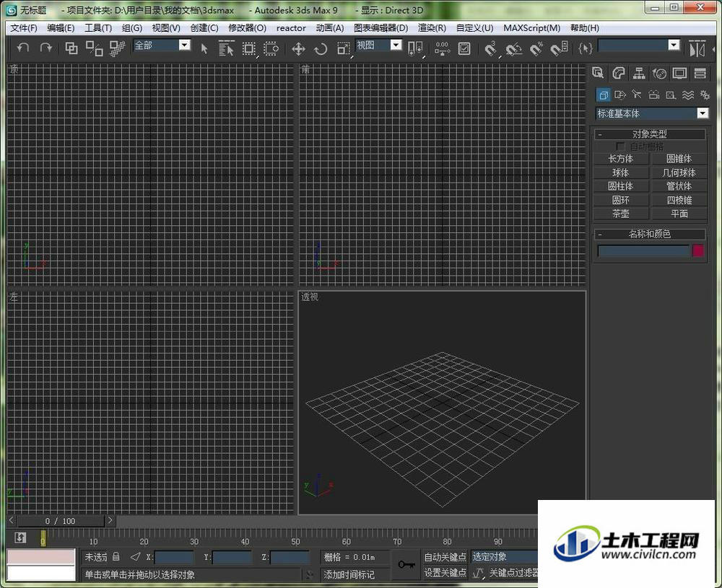722x588 pixels.
Task: Click the object name input field
Action: pos(643,251)
